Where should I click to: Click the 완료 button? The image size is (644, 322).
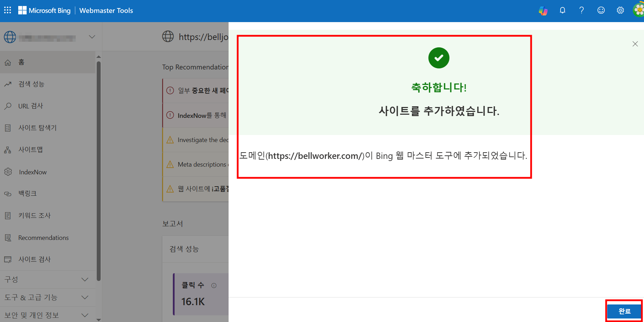point(624,311)
